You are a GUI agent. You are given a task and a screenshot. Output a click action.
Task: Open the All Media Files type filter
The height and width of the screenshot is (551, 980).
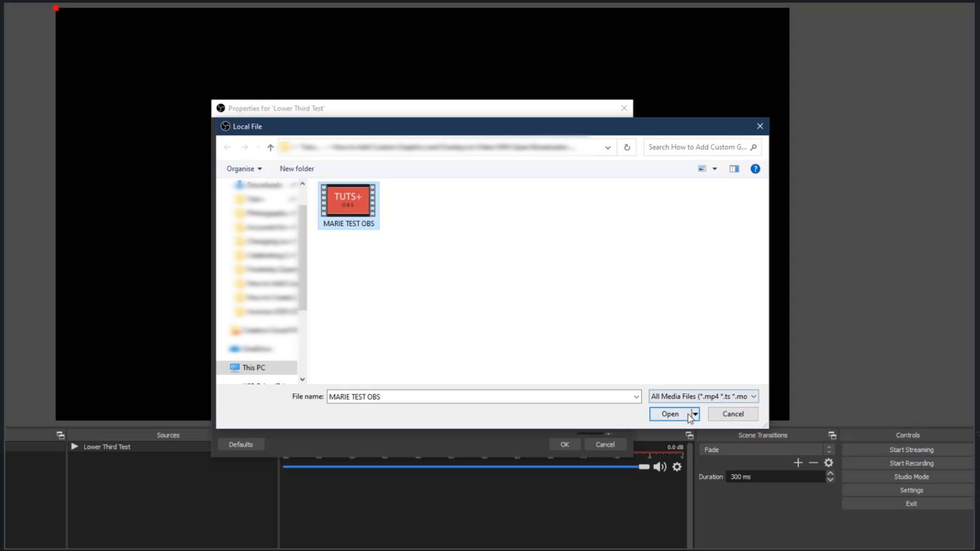[703, 396]
